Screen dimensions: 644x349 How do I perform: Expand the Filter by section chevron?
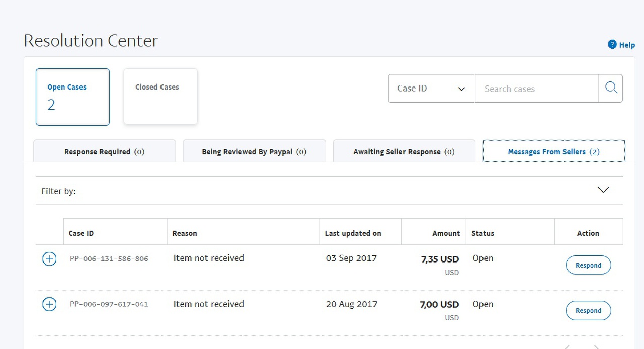point(603,190)
